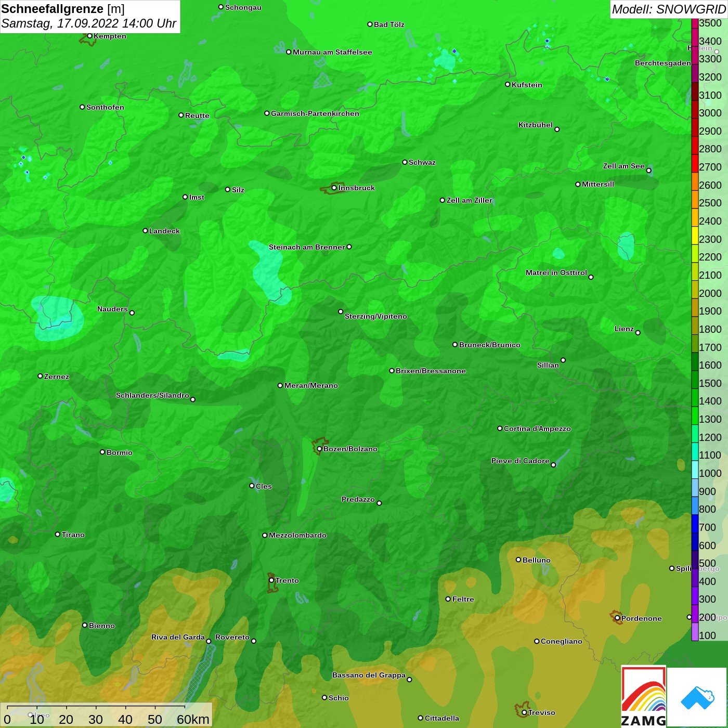The image size is (728, 728).
Task: Click the Meran/Merano label
Action: (311, 385)
